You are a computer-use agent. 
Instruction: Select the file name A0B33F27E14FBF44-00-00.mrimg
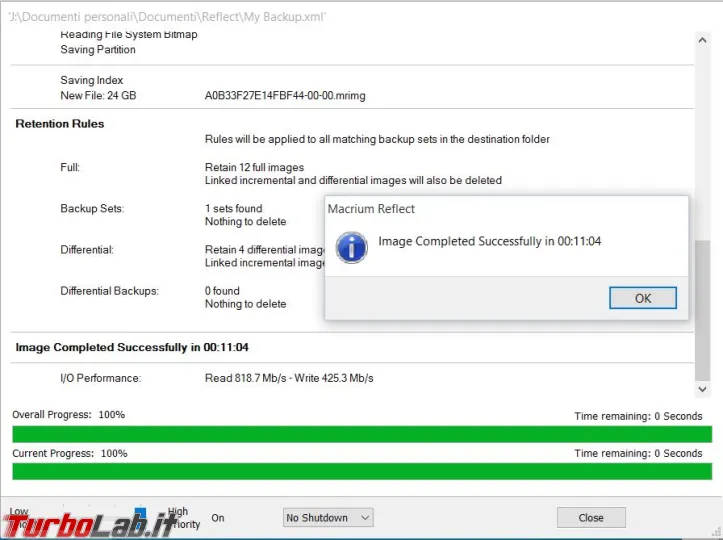[x=285, y=95]
